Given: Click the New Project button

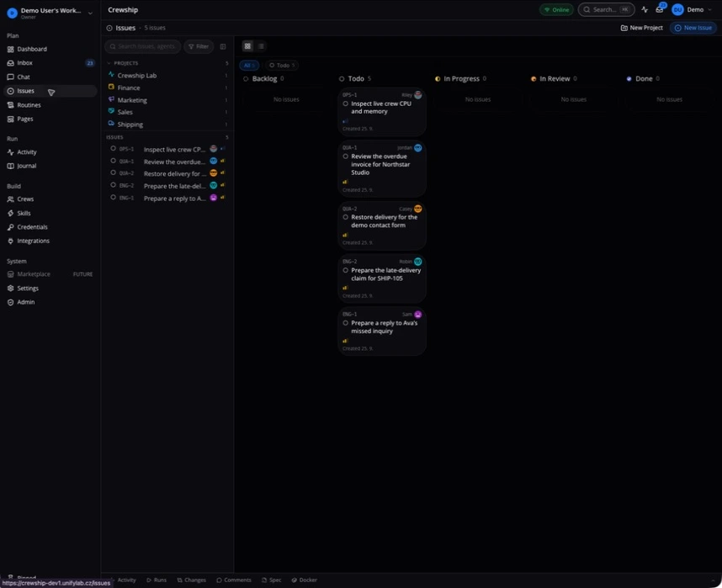Looking at the screenshot, I should 641,28.
